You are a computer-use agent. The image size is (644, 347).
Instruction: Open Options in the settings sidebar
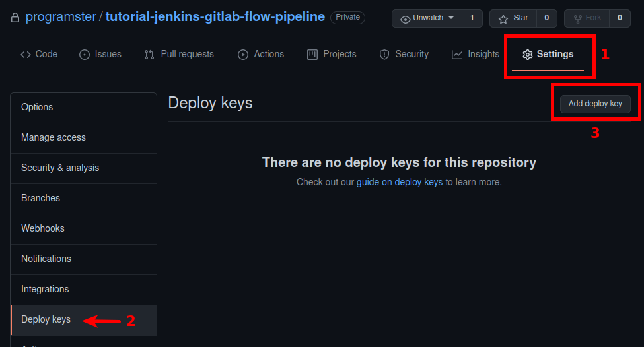83,108
